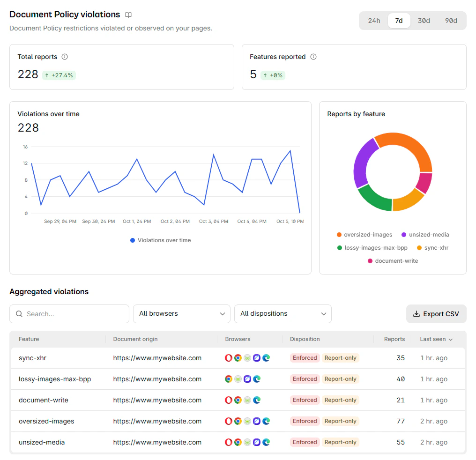476x460 pixels.
Task: Click the lossy-images-max-bpp legend dot in the chart
Action: 339,248
